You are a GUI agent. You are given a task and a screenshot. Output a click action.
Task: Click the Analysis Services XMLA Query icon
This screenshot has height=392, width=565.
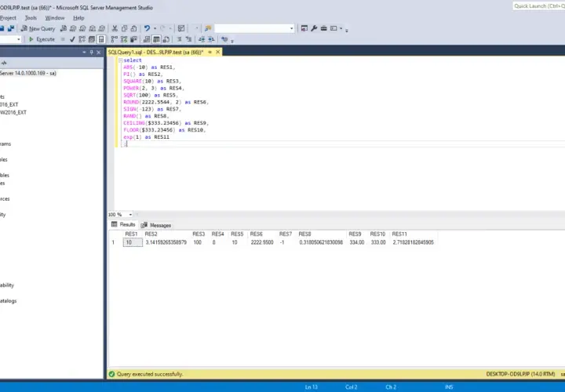pos(93,28)
